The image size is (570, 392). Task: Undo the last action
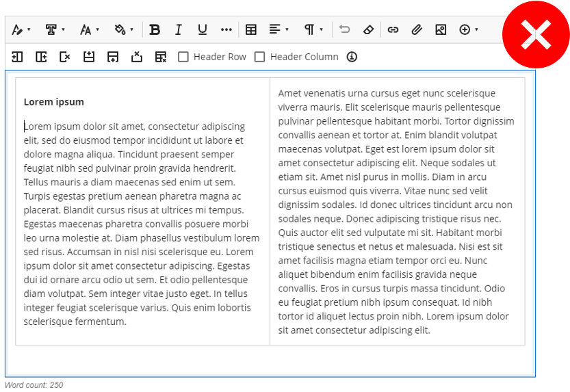pyautogui.click(x=344, y=29)
